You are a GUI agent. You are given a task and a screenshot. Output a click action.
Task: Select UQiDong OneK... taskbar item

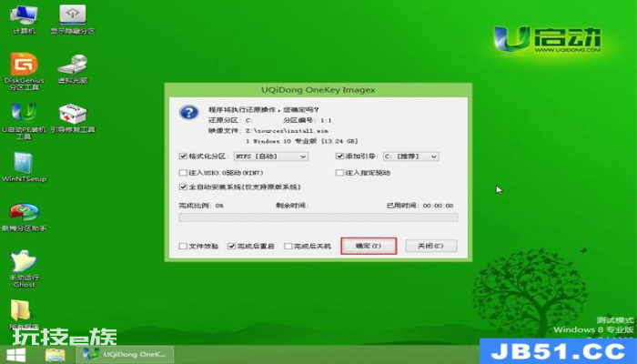(x=126, y=354)
